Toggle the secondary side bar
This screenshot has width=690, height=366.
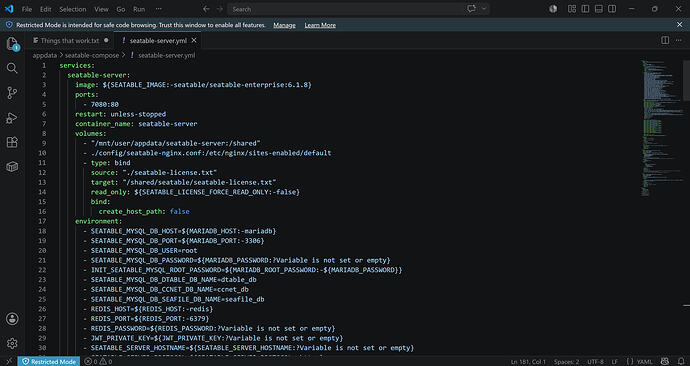click(612, 9)
